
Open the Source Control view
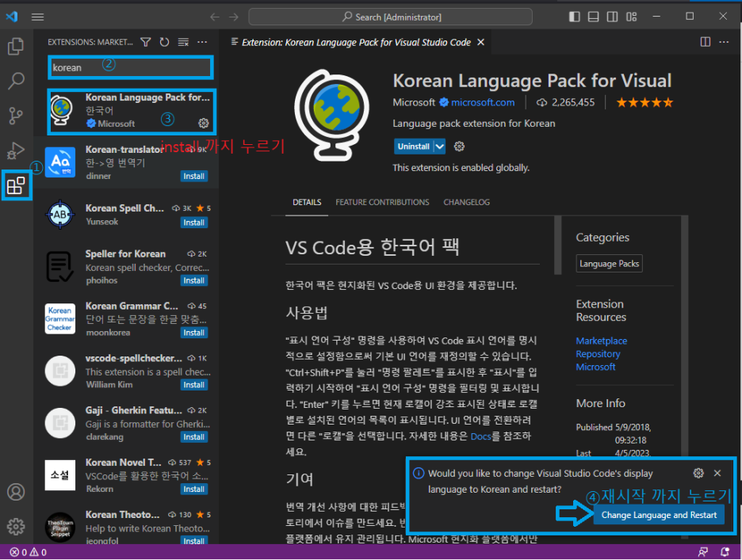[x=16, y=116]
